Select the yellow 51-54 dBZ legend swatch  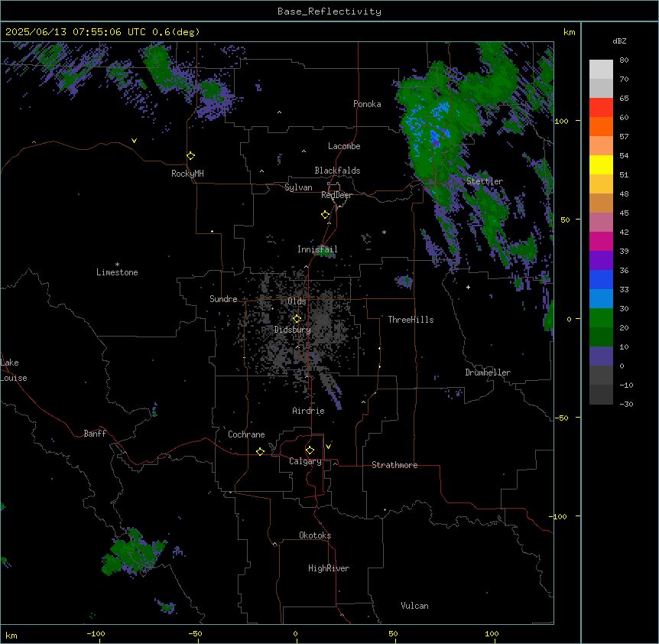601,164
